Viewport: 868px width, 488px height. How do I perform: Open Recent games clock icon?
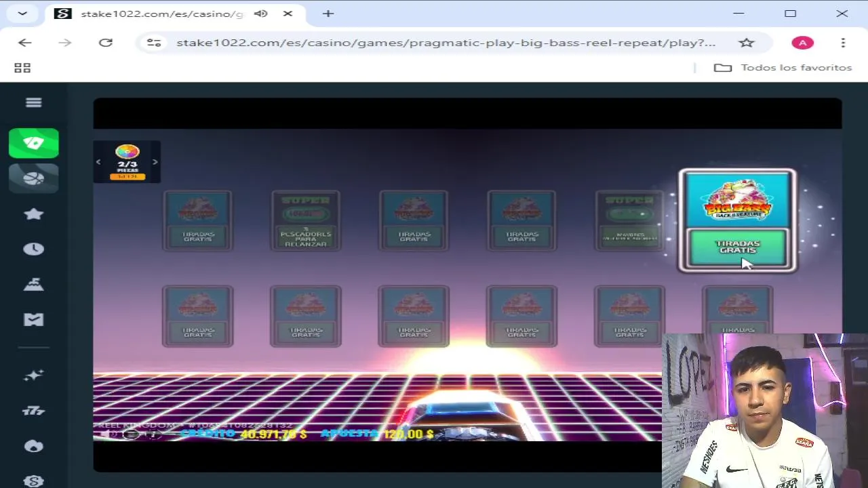33,249
